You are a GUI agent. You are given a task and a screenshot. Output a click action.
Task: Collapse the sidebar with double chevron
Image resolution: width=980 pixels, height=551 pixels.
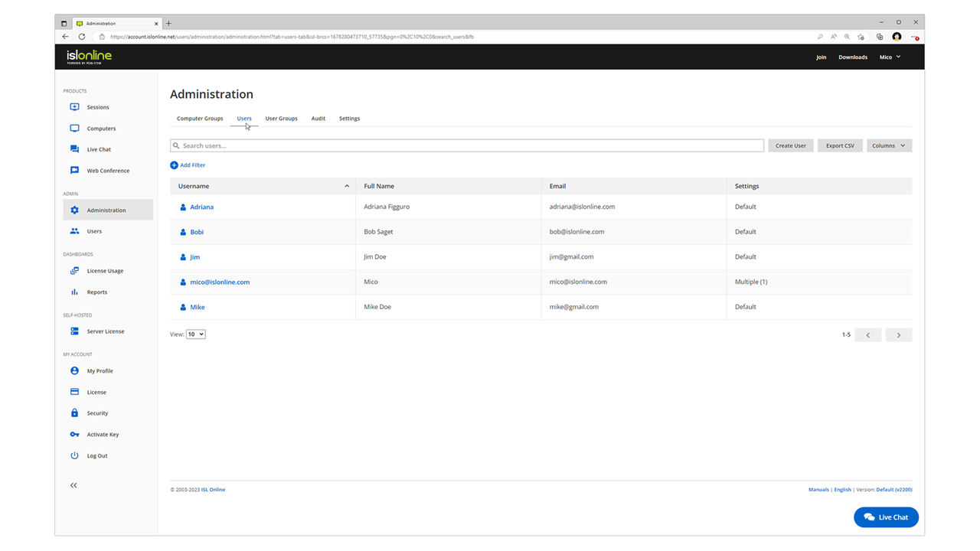73,485
